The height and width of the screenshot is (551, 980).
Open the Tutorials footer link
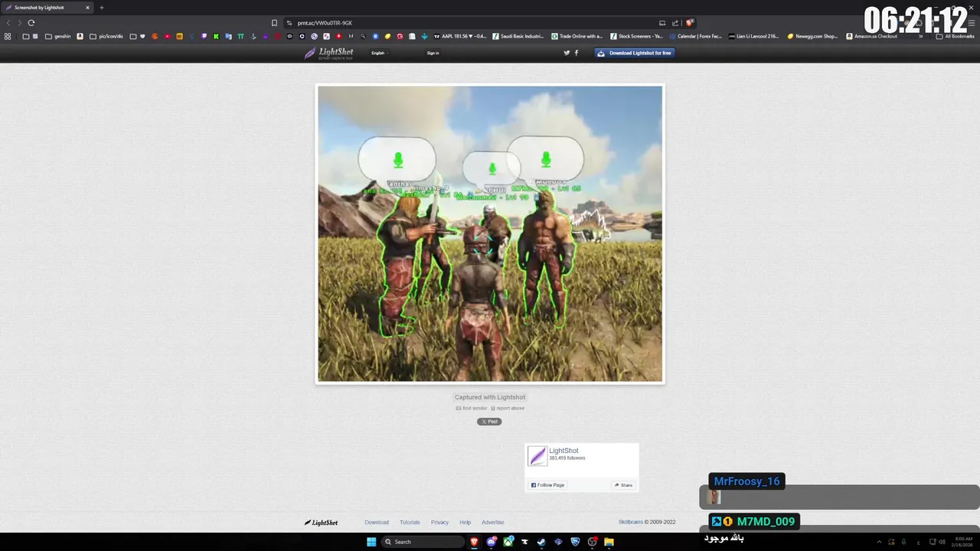pos(410,523)
